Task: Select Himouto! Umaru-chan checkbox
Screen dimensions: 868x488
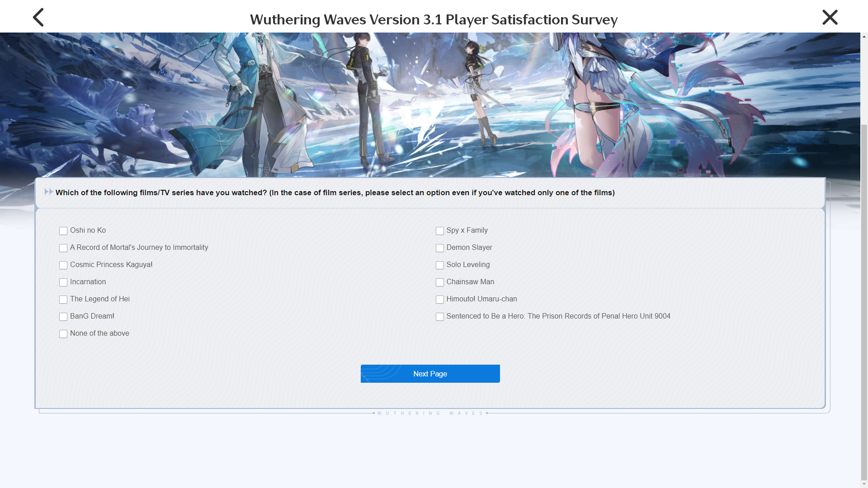Action: coord(439,300)
